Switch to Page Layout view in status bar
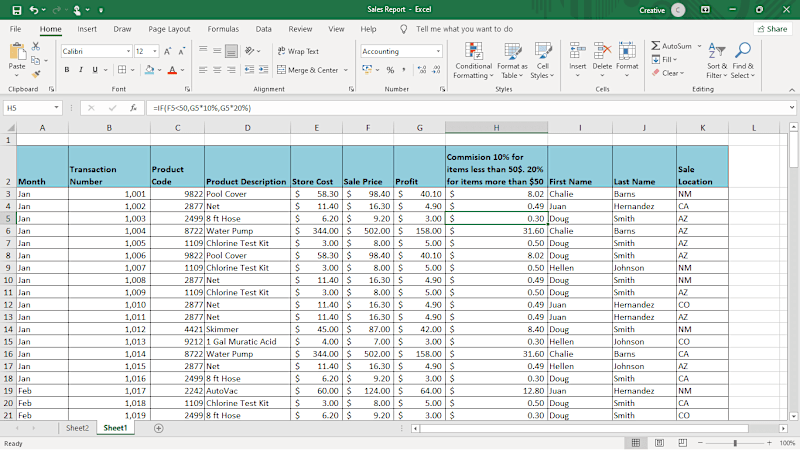 tap(659, 443)
